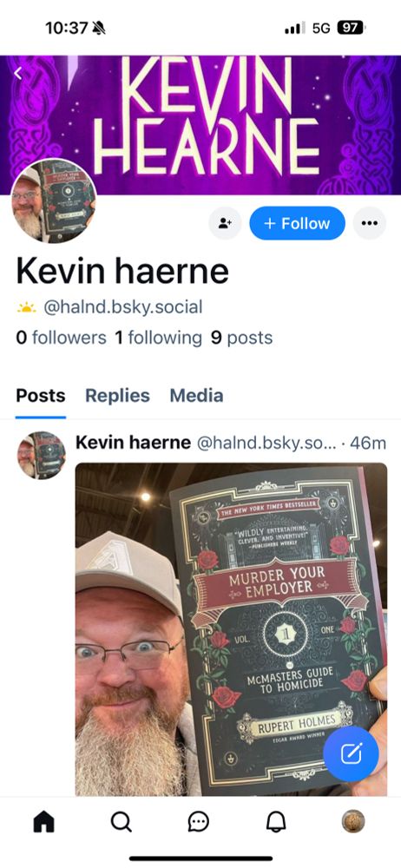This screenshot has height=868, width=401.
Task: Tap the add-to-list person icon
Action: [225, 223]
